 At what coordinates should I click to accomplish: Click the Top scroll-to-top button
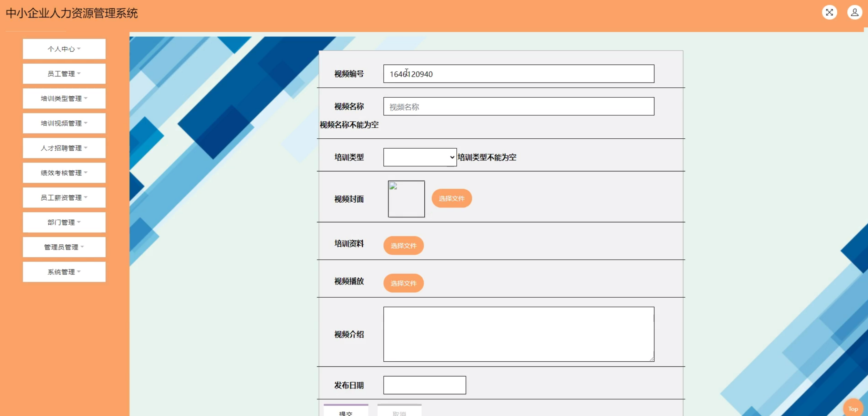click(852, 408)
